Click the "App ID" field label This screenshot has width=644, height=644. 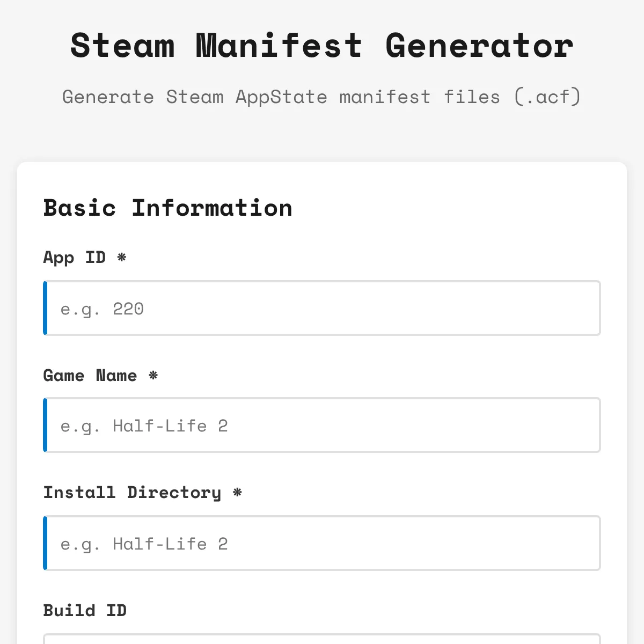click(x=74, y=258)
